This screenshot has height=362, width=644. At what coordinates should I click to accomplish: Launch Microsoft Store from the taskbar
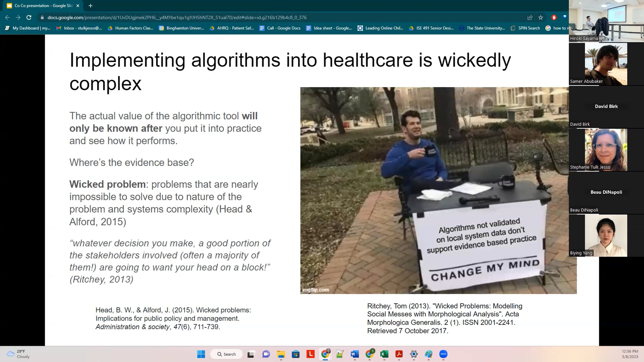tap(296, 354)
